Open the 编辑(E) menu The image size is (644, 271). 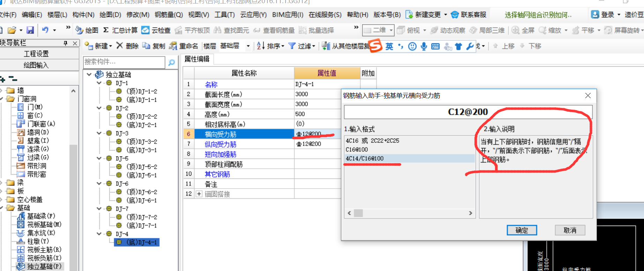[x=32, y=15]
